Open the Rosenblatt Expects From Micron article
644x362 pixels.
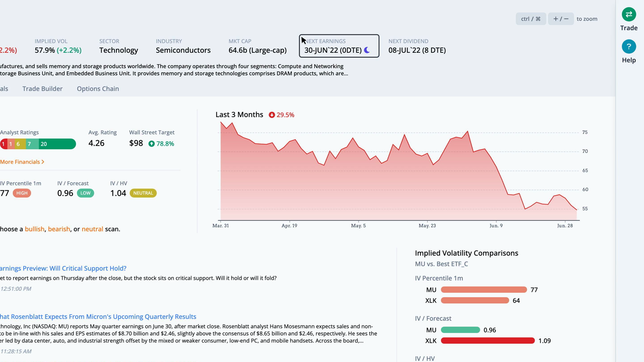click(x=98, y=316)
